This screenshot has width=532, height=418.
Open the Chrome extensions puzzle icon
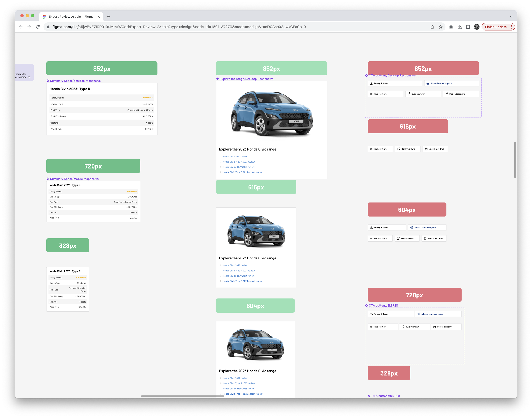pyautogui.click(x=451, y=27)
